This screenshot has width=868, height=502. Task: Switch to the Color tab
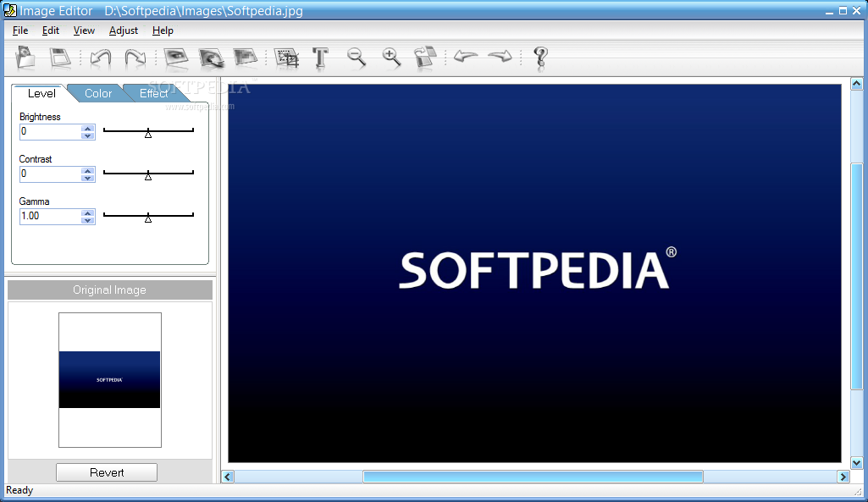[98, 93]
